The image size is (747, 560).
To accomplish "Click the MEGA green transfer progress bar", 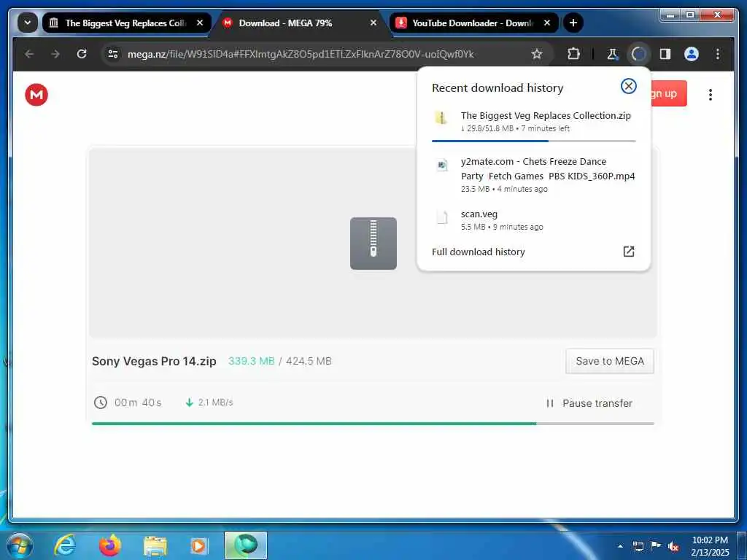I will point(373,424).
